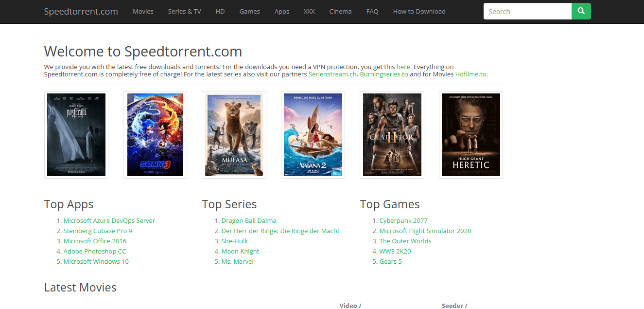Browse the Apps category
Viewport: 644px width, 309px height.
pos(281,11)
